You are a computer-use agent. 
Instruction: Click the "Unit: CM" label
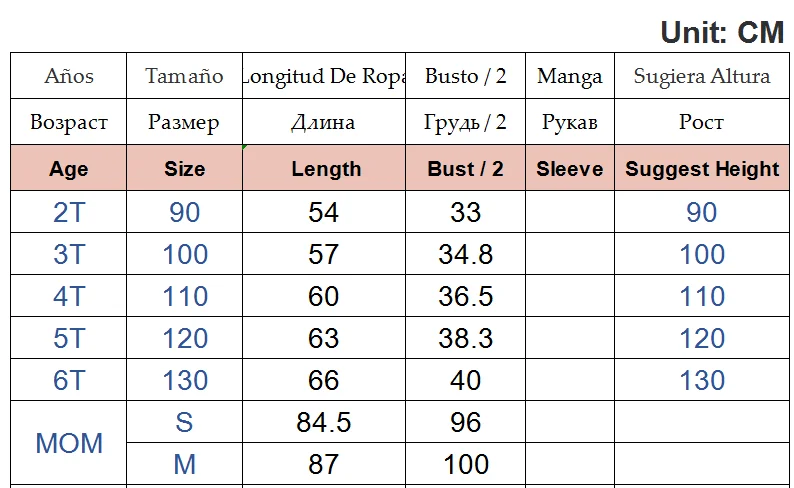tap(722, 33)
